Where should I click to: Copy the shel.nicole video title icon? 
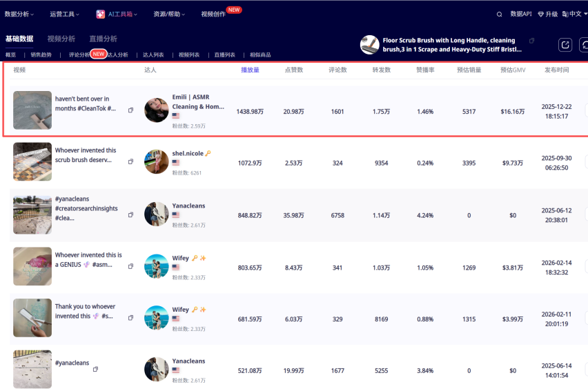[x=130, y=161]
